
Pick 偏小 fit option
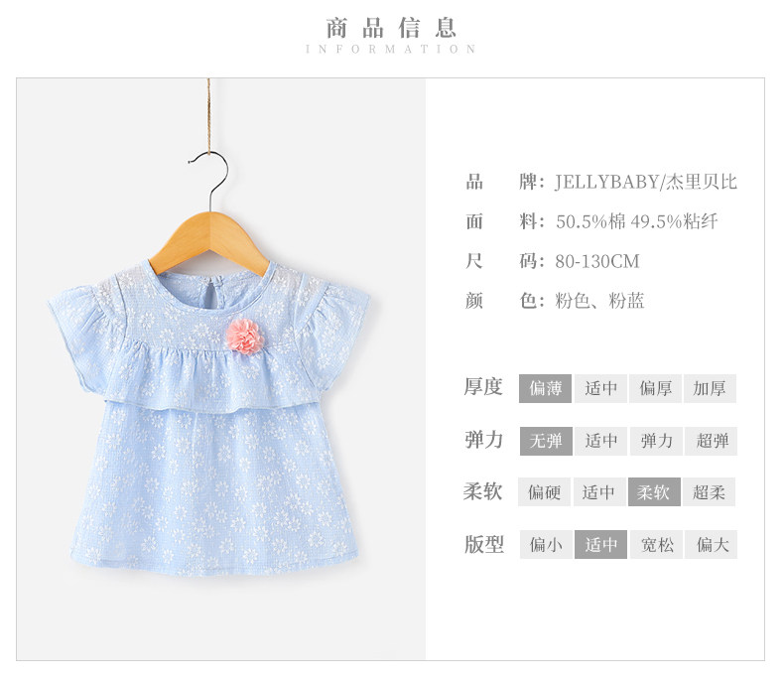pyautogui.click(x=546, y=545)
